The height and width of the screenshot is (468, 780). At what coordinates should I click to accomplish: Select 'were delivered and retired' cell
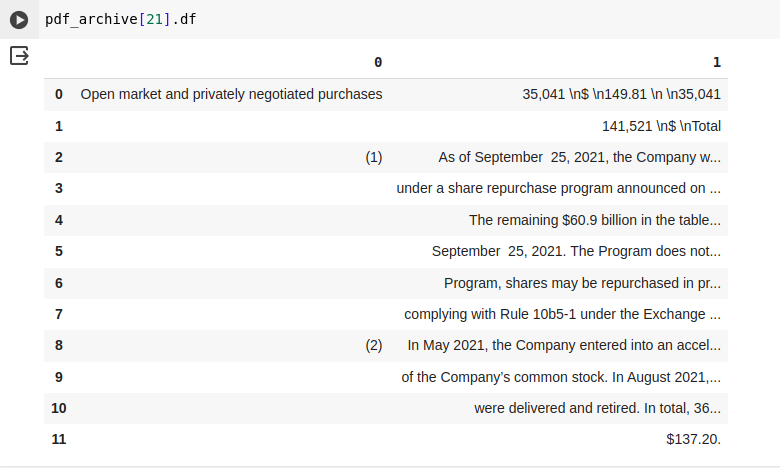[x=597, y=408]
